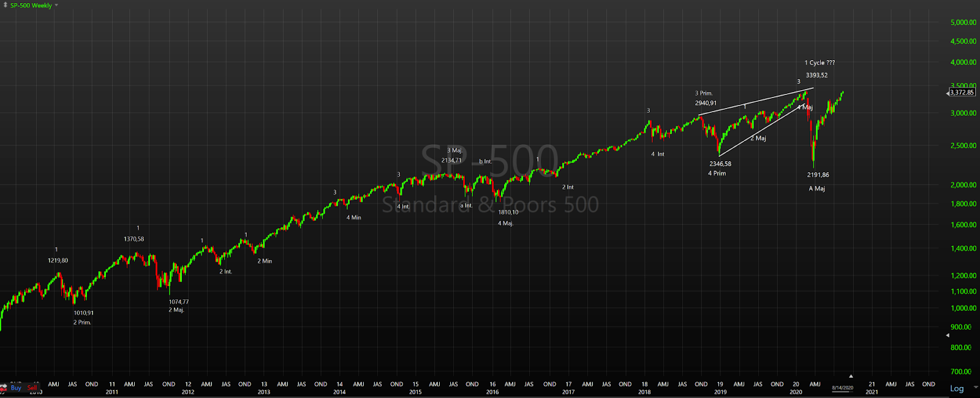Click the current price tag 3,372.85

point(962,92)
